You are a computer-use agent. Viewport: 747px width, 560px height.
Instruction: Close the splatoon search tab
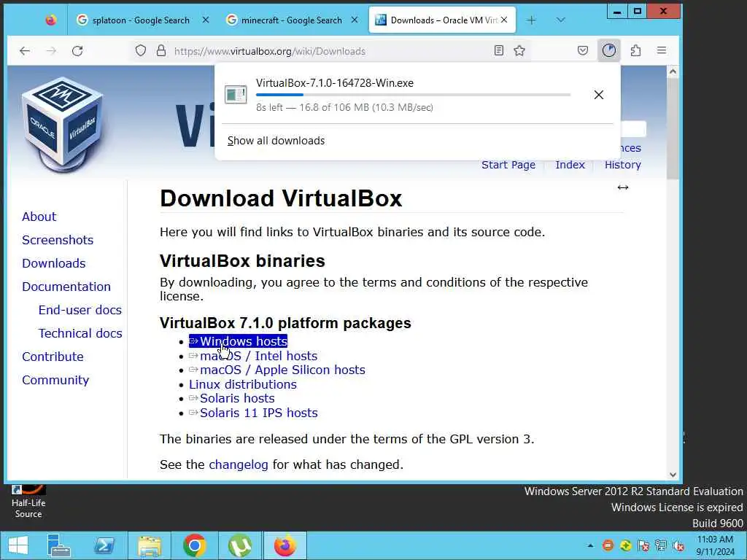(x=206, y=20)
